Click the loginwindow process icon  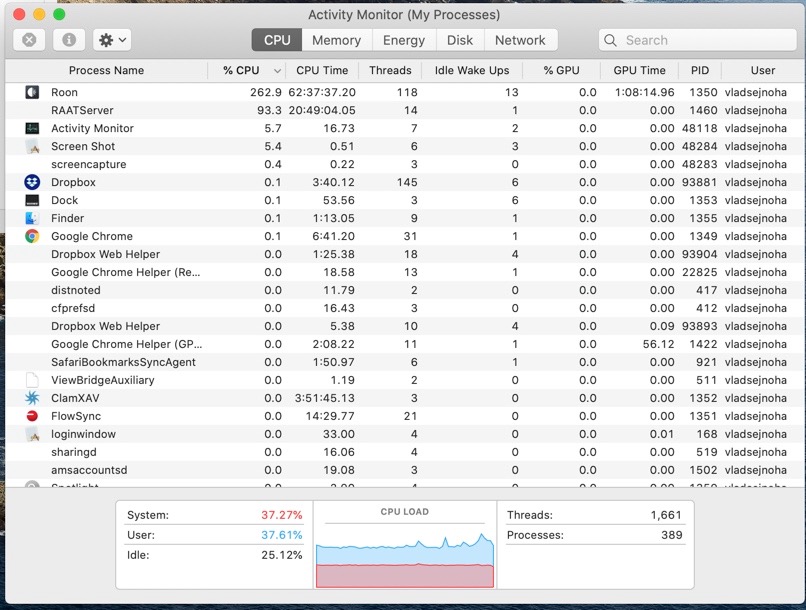click(x=32, y=434)
